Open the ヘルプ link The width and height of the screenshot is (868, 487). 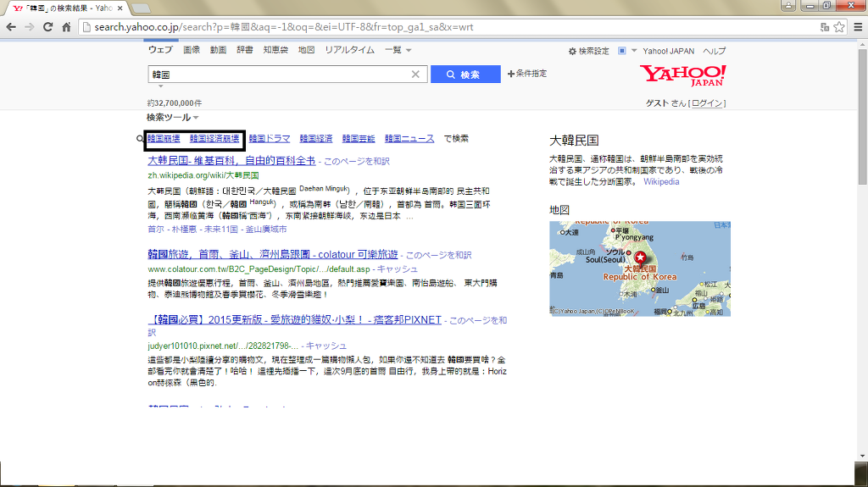click(x=714, y=51)
